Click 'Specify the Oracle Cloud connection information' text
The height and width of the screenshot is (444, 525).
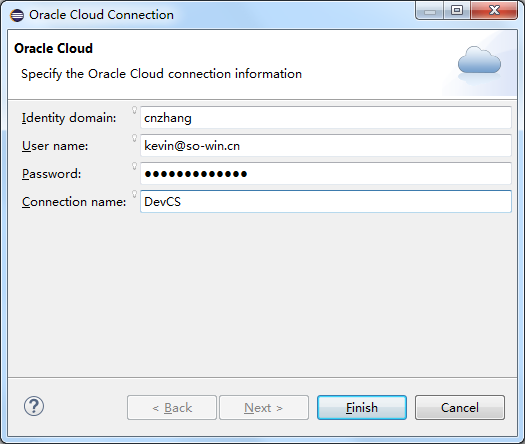[x=161, y=74]
